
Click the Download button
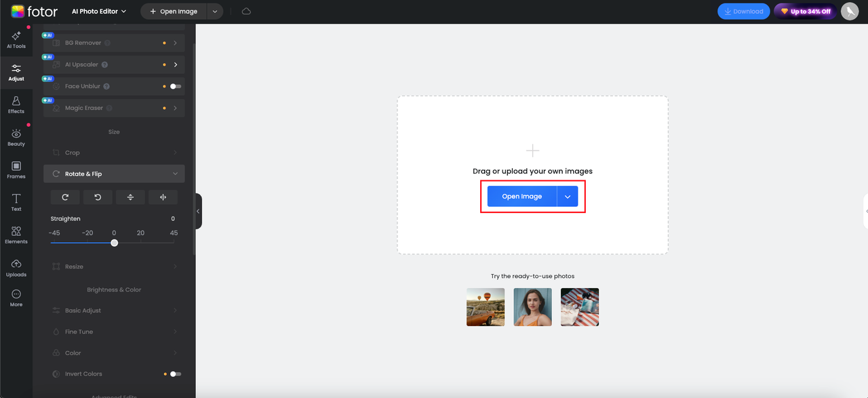click(x=744, y=12)
